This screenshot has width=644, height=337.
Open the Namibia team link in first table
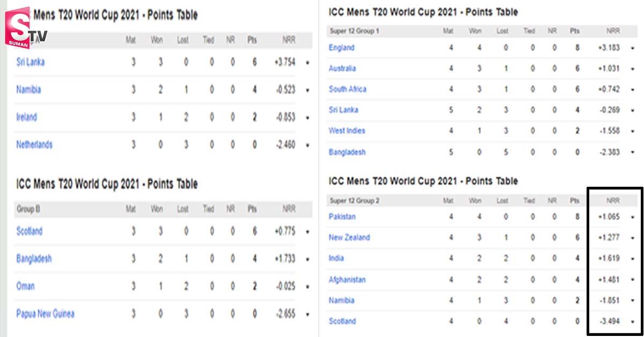tap(28, 90)
